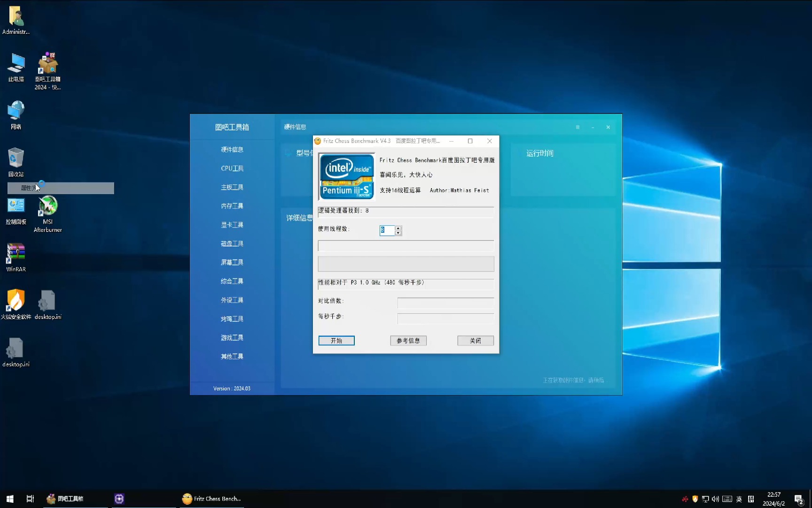
Task: Maximize the Fritz Chess Benchmark window
Action: 470,141
